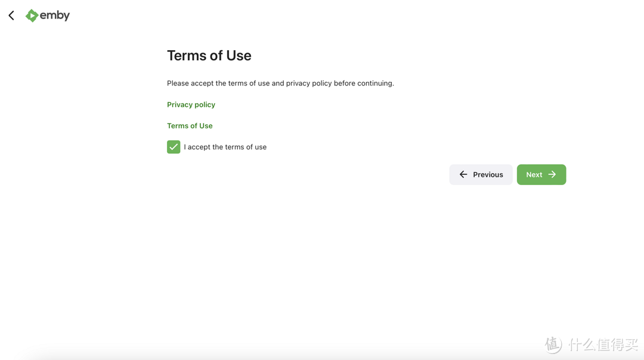This screenshot has height=360, width=644.
Task: Click the Chinese watermark text at bottom right
Action: coord(602,345)
